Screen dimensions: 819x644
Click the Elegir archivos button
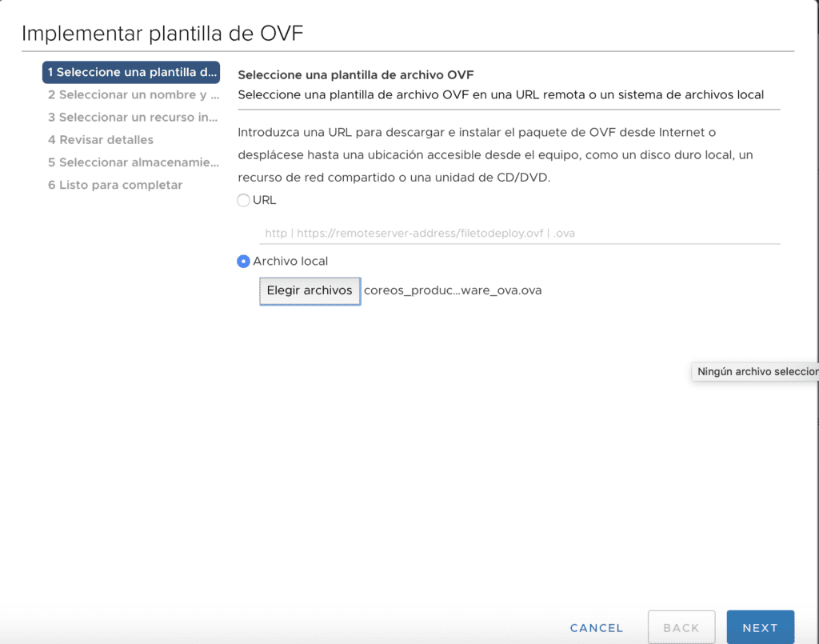(310, 290)
